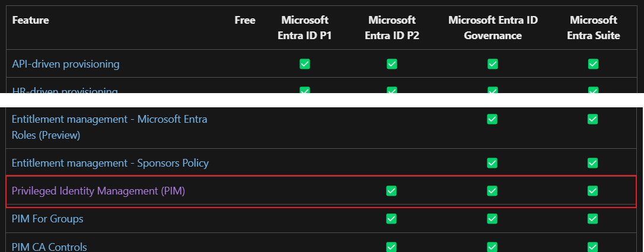Click API-driven provisioning checkmark under Entra ID P2

pos(392,64)
